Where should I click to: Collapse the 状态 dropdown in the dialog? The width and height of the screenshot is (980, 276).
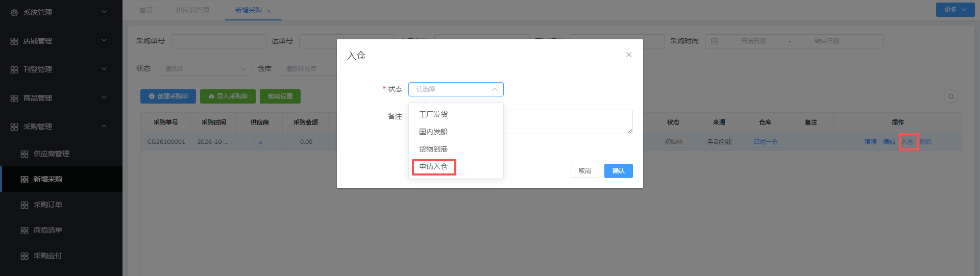point(495,89)
